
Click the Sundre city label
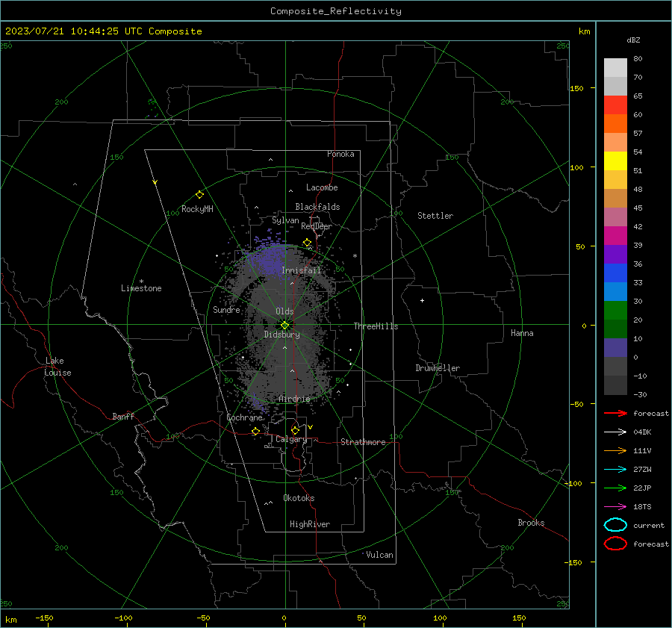point(226,309)
